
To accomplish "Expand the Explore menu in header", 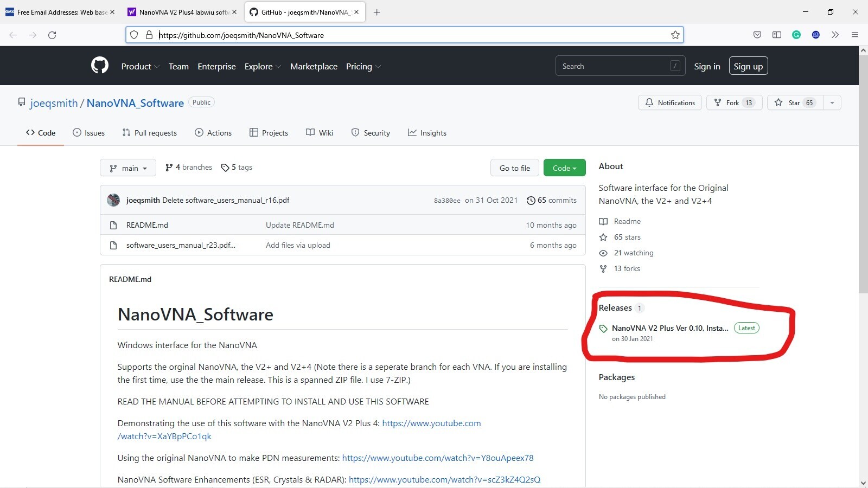I will (x=263, y=66).
